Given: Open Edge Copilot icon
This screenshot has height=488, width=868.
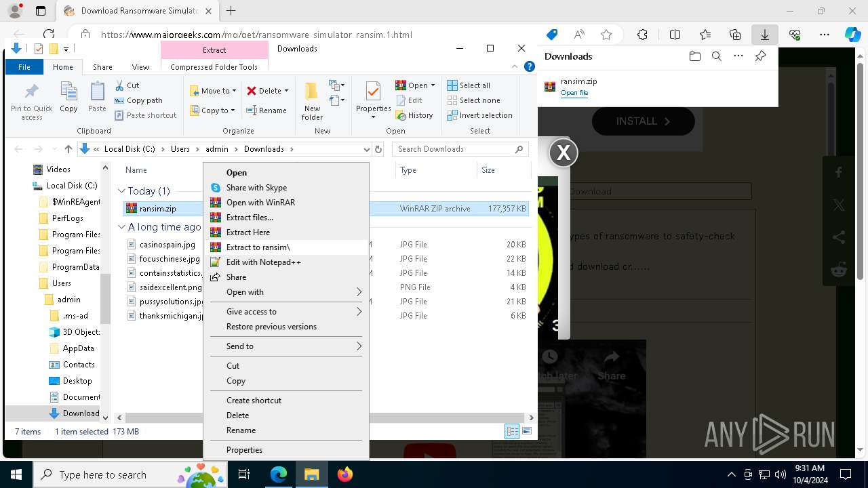Looking at the screenshot, I should (x=852, y=35).
